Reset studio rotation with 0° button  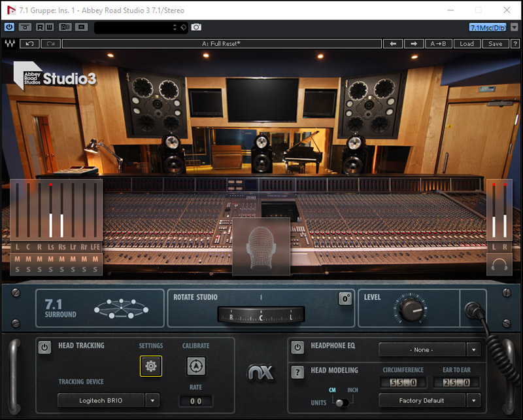click(345, 299)
